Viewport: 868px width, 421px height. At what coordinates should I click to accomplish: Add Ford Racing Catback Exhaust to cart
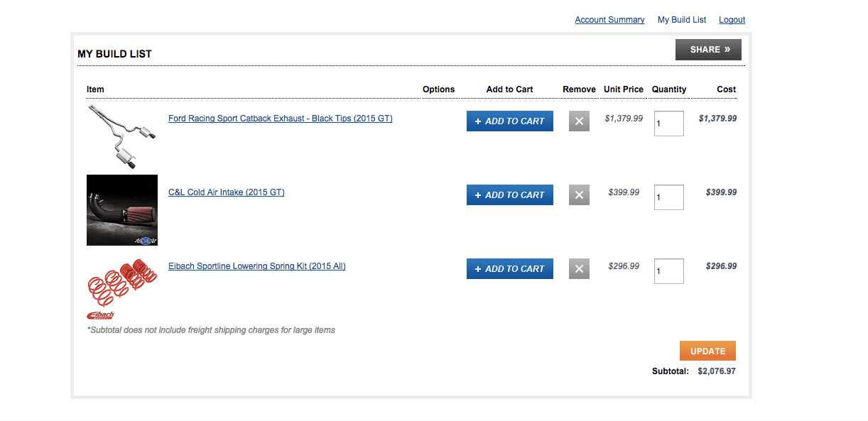(510, 121)
